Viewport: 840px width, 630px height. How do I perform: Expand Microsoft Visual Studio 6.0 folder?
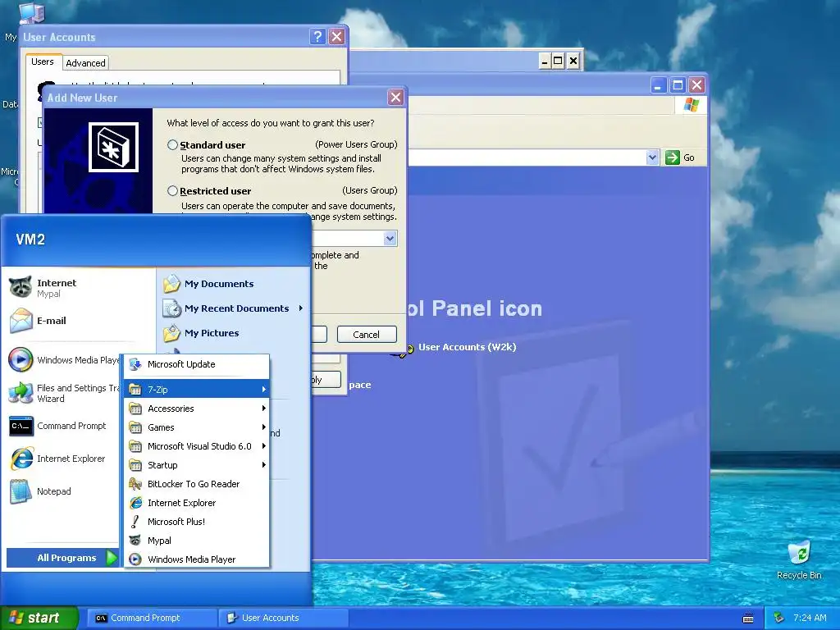click(197, 445)
